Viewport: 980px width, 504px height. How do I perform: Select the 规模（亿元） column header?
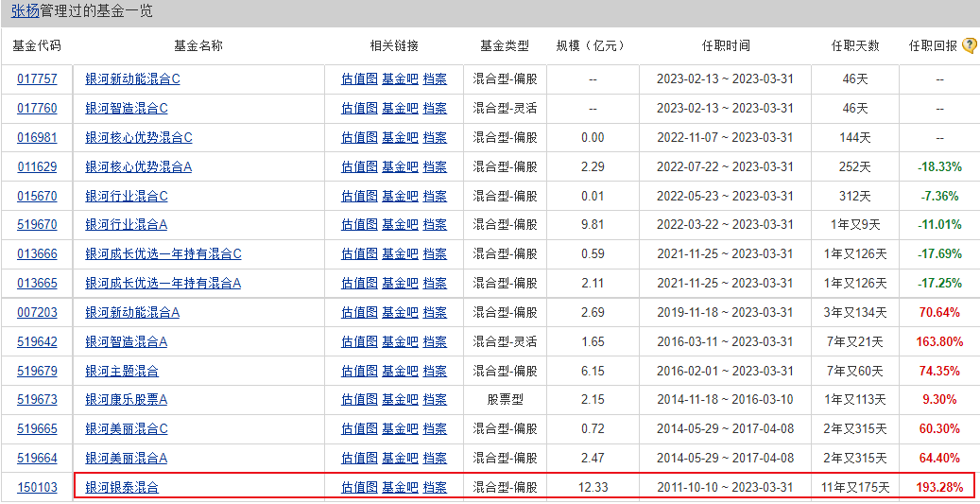coord(592,45)
